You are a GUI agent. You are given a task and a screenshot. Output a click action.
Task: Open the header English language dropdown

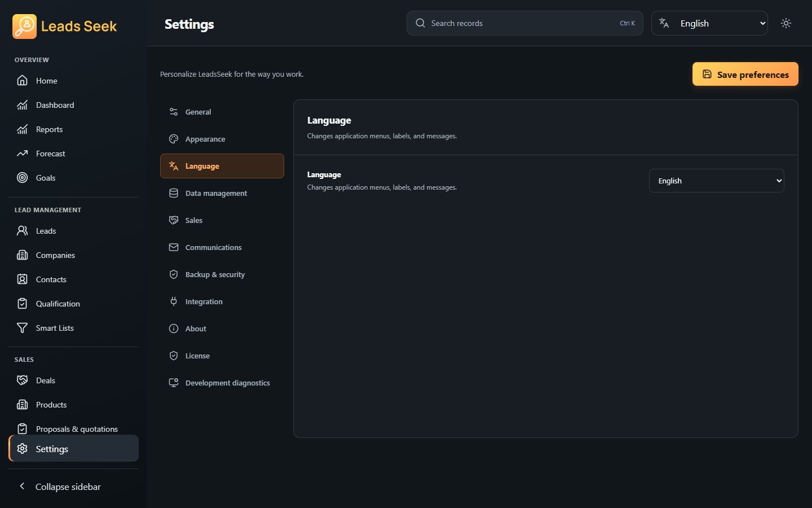709,23
